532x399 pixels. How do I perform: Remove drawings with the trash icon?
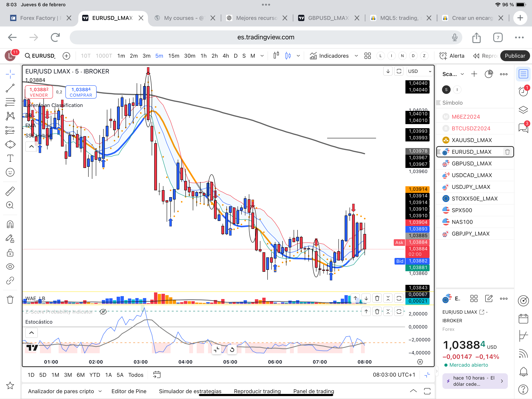10,300
